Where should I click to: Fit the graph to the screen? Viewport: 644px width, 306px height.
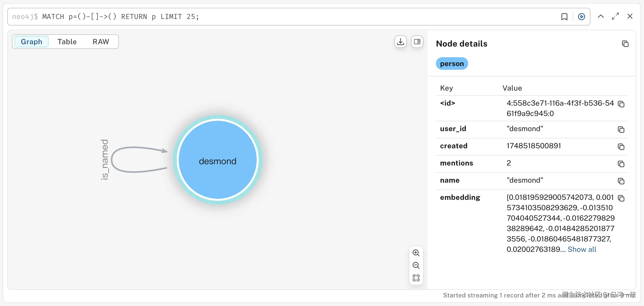click(416, 278)
